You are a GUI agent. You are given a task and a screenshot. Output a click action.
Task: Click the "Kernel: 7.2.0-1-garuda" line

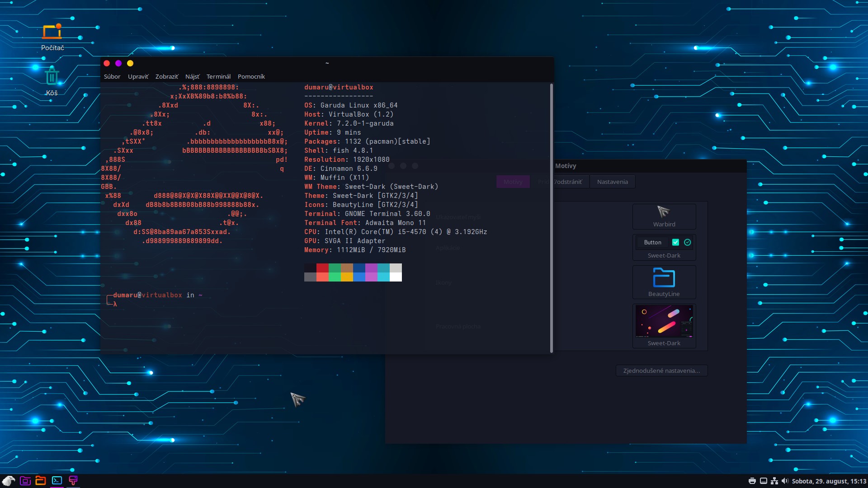349,123
